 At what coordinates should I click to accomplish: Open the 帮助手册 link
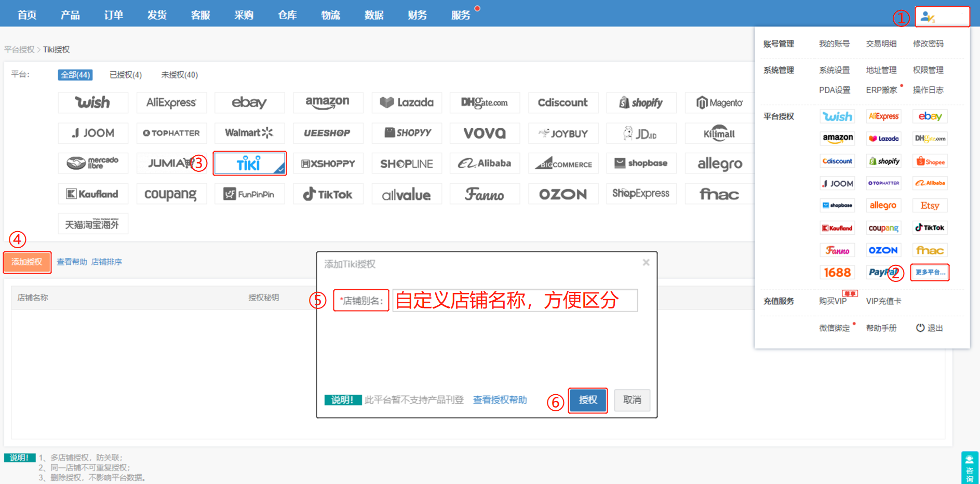[x=881, y=328]
